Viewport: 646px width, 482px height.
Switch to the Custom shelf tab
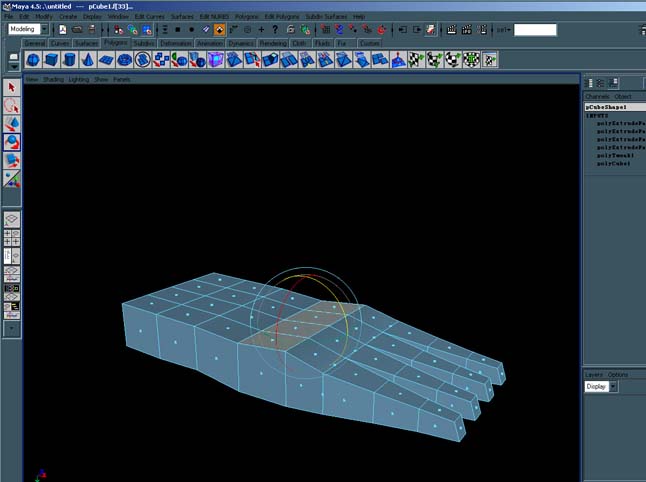coord(369,43)
